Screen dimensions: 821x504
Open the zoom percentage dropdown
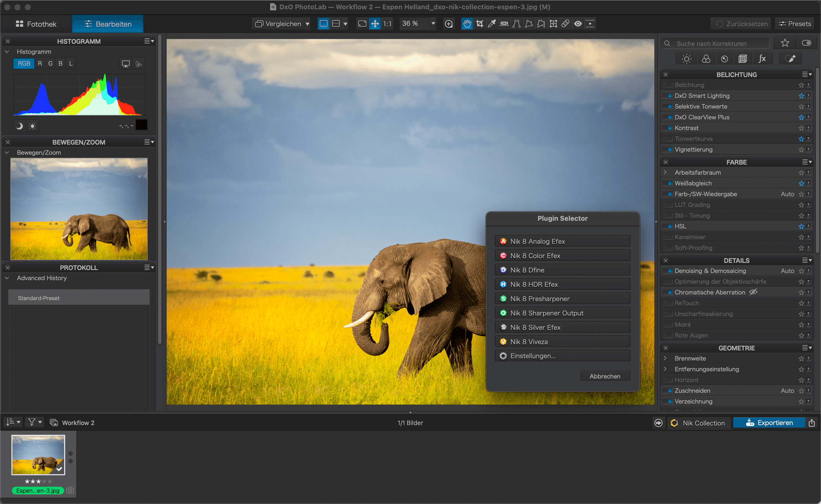pos(432,24)
